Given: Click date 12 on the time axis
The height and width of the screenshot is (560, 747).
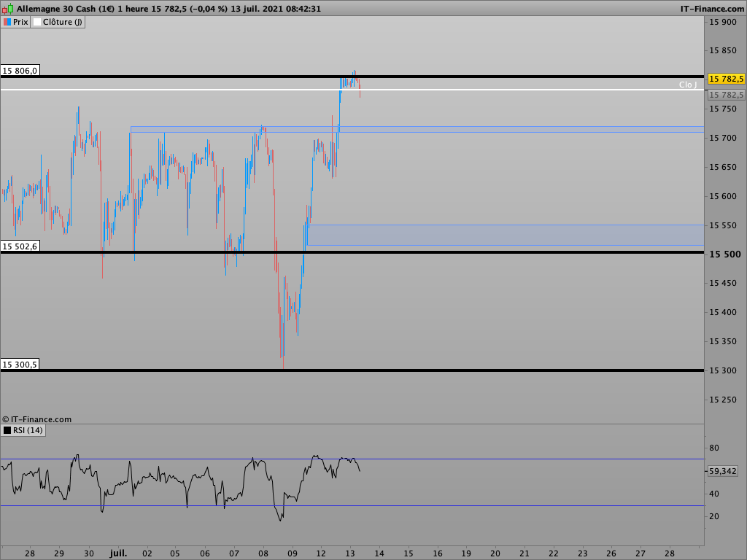Looking at the screenshot, I should (x=321, y=553).
